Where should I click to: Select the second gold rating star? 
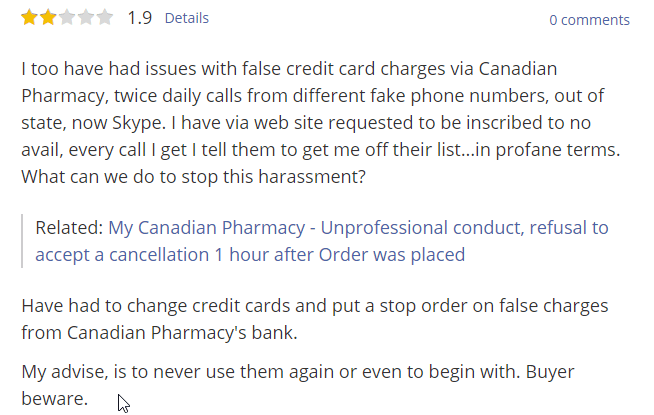(48, 18)
